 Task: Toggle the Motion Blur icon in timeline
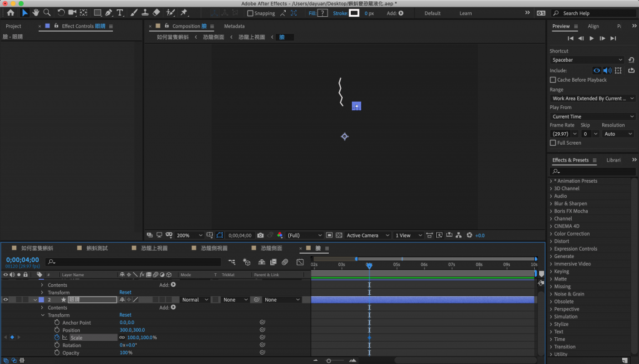coord(285,262)
